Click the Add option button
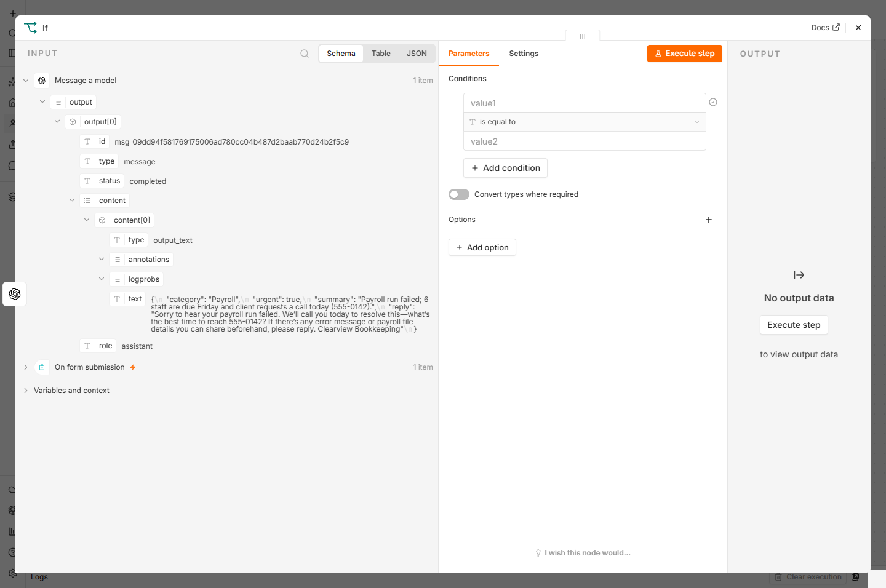The width and height of the screenshot is (886, 588). [x=482, y=247]
